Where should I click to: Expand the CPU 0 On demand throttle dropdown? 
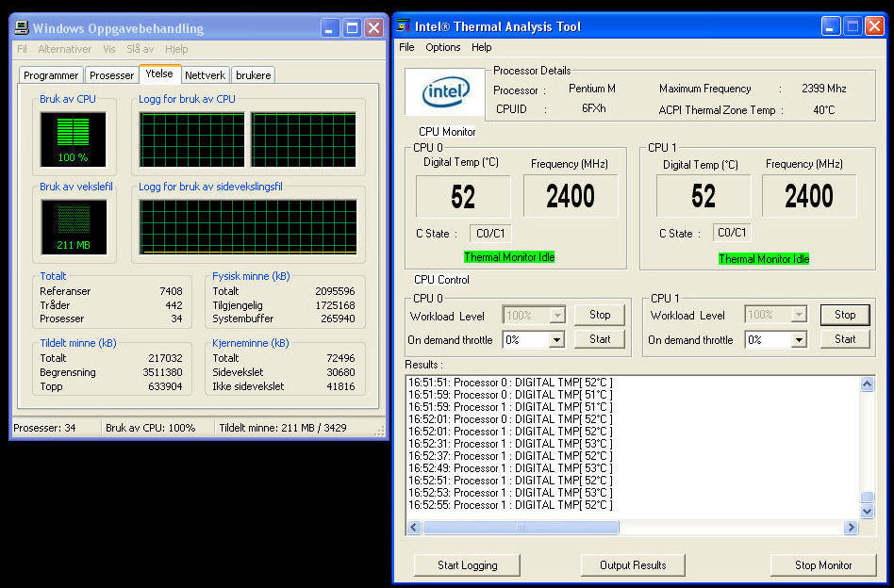point(556,340)
